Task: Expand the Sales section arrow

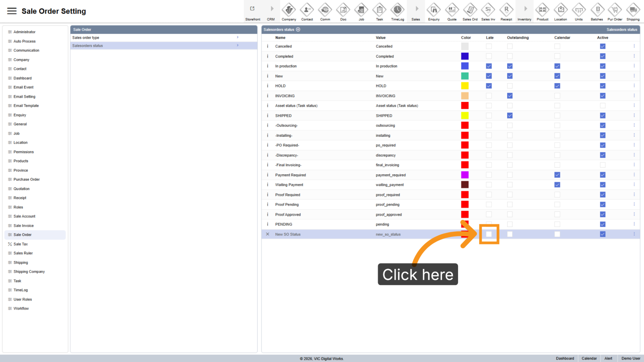Action: click(417, 9)
